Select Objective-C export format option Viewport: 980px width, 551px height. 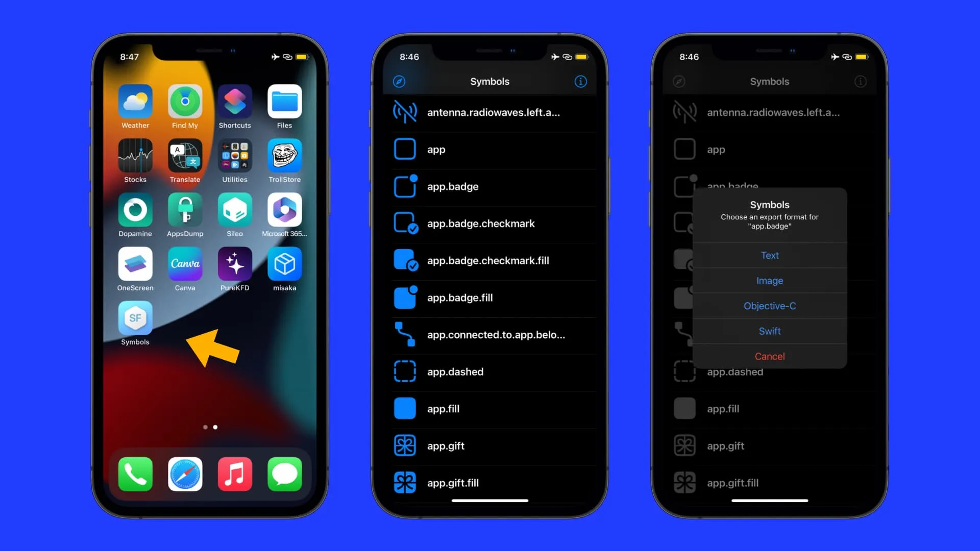pos(769,306)
